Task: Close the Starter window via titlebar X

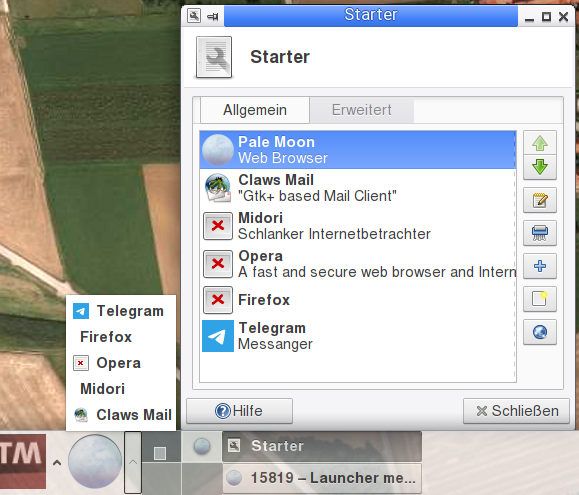Action: [563, 17]
